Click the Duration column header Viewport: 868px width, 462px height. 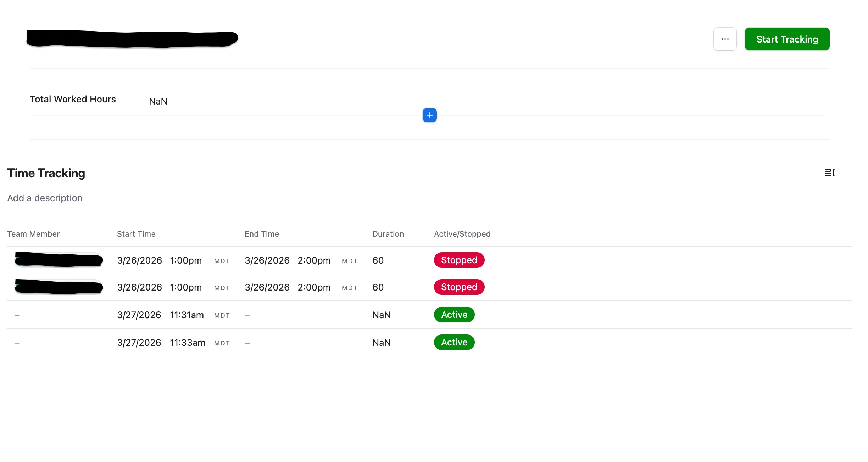pyautogui.click(x=388, y=234)
